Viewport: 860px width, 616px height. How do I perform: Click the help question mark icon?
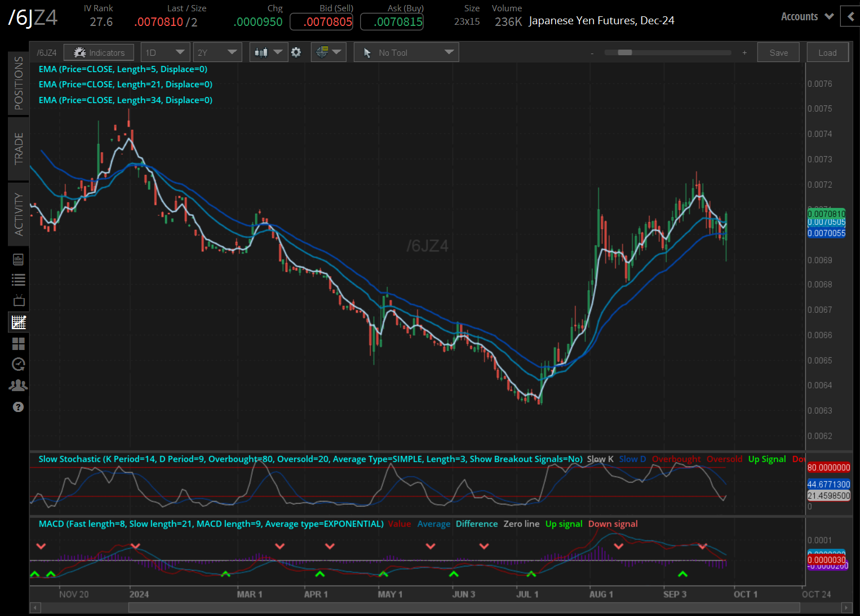coord(19,407)
